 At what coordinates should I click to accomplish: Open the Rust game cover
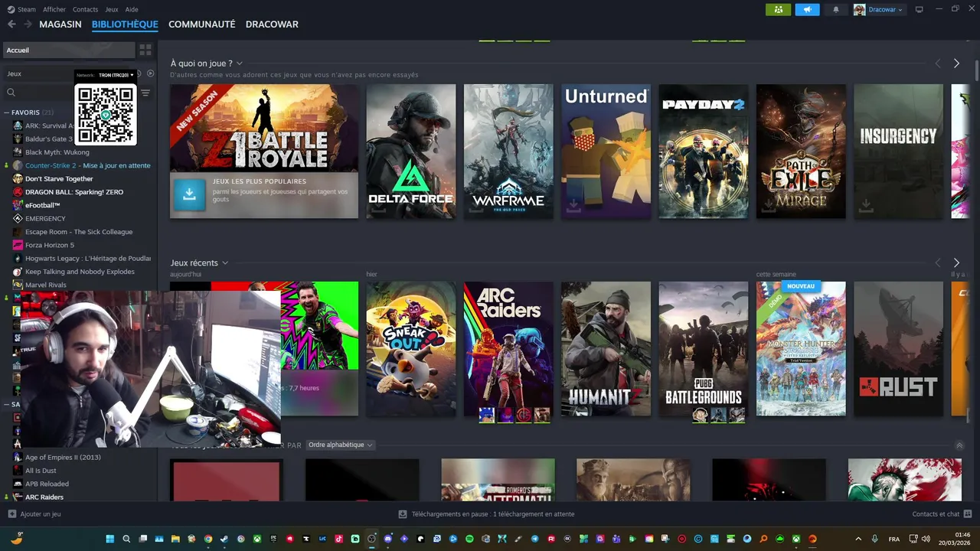pyautogui.click(x=899, y=348)
